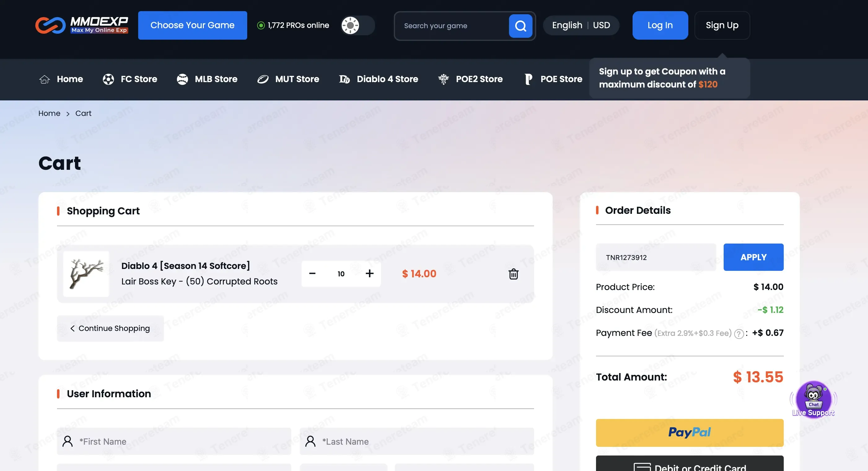Click the Payment Fee value +$ 0.67
This screenshot has width=868, height=471.
tap(768, 333)
